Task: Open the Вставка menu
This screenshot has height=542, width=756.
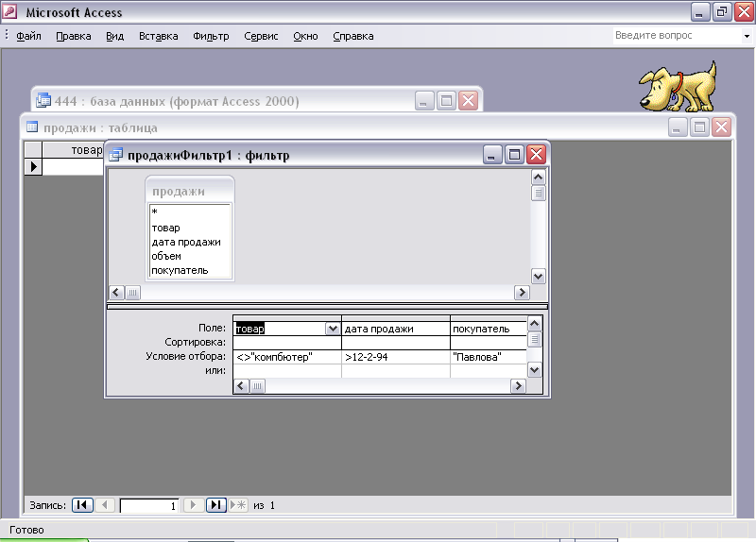Action: point(158,36)
